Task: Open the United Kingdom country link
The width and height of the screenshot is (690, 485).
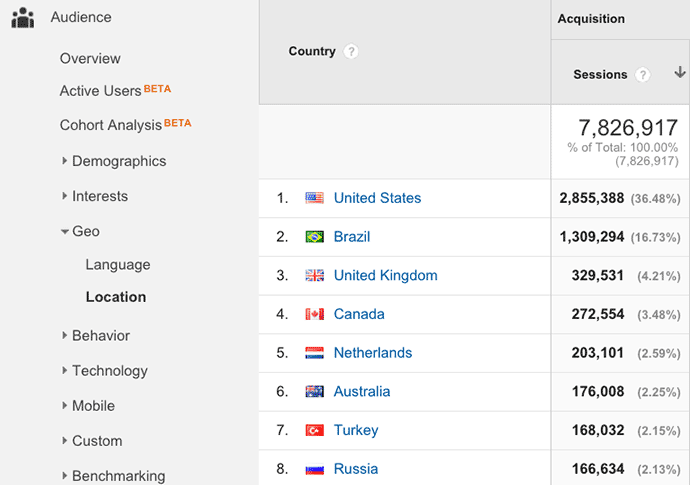Action: (385, 275)
